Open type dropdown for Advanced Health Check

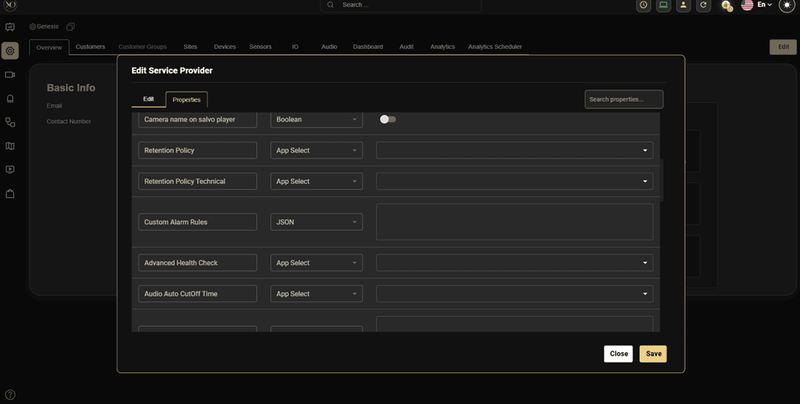(x=316, y=263)
